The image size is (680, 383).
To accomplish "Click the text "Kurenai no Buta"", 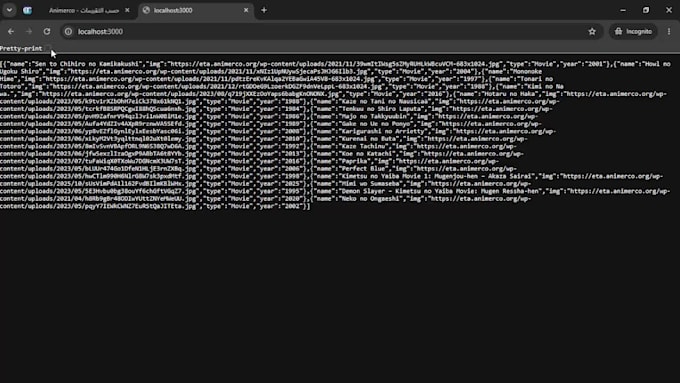I will pyautogui.click(x=369, y=139).
